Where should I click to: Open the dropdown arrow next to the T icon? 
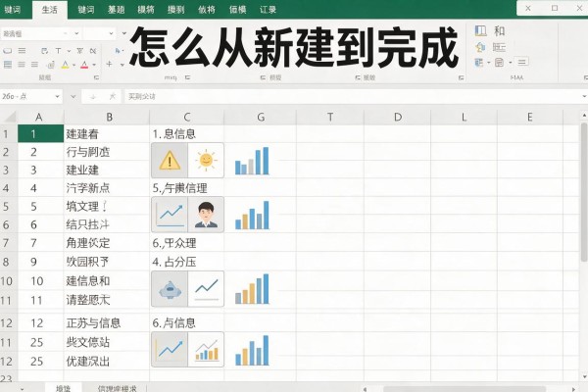(x=69, y=51)
